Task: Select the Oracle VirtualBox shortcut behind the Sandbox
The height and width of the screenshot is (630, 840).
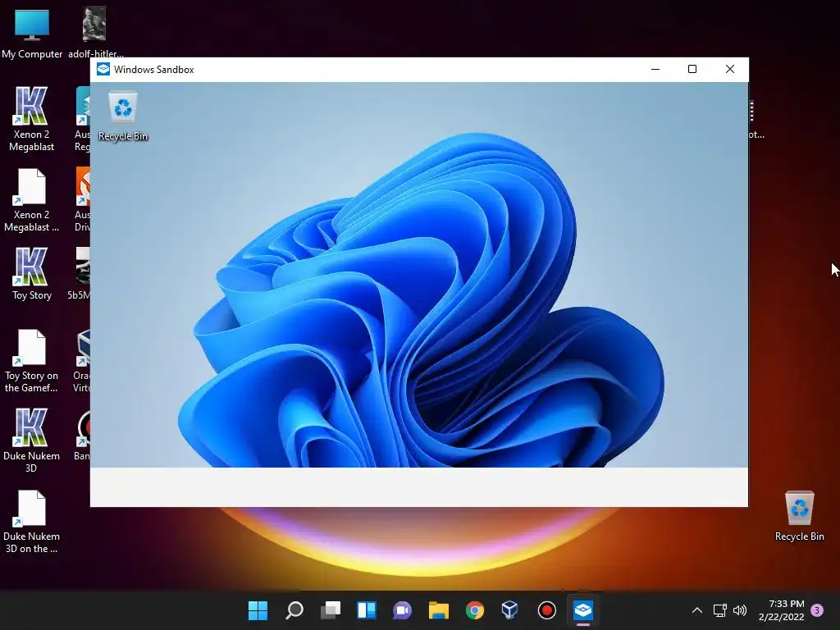Action: point(81,361)
